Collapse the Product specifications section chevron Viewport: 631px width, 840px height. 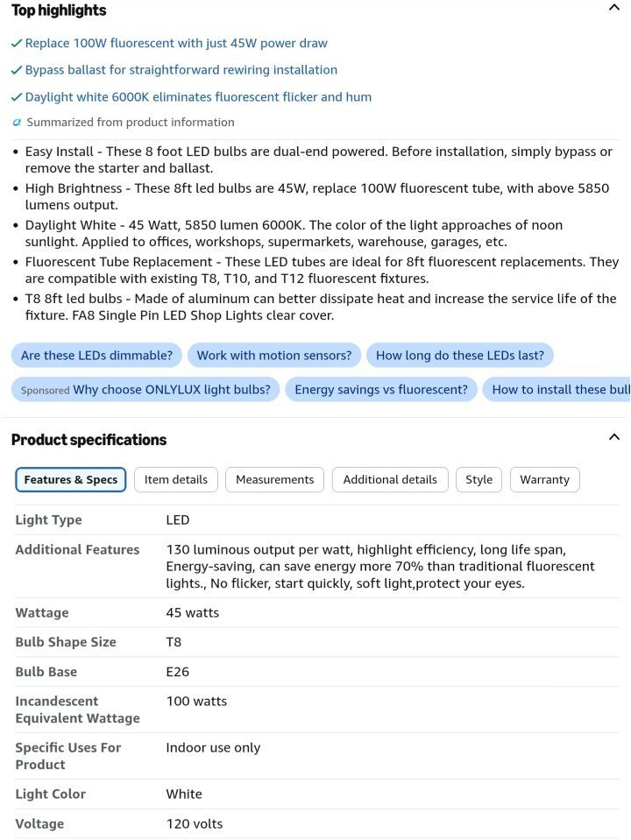click(614, 436)
